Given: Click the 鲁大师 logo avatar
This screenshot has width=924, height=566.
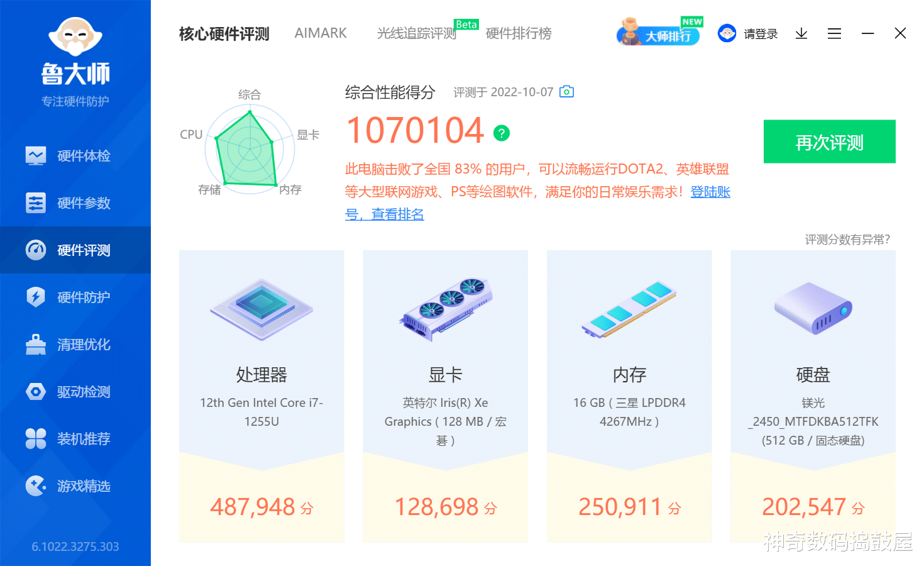Looking at the screenshot, I should (75, 37).
